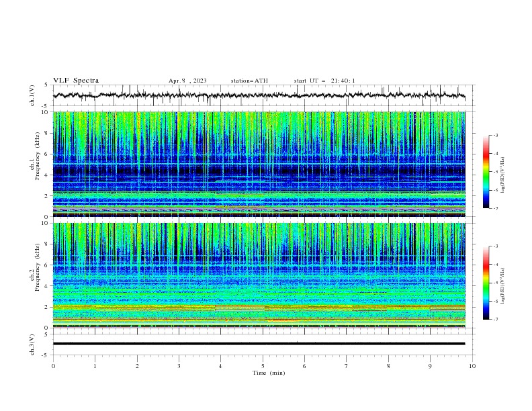The height and width of the screenshot is (411, 532).
Task: Click the "-7" label on ch.2 color bar
Action: point(495,319)
